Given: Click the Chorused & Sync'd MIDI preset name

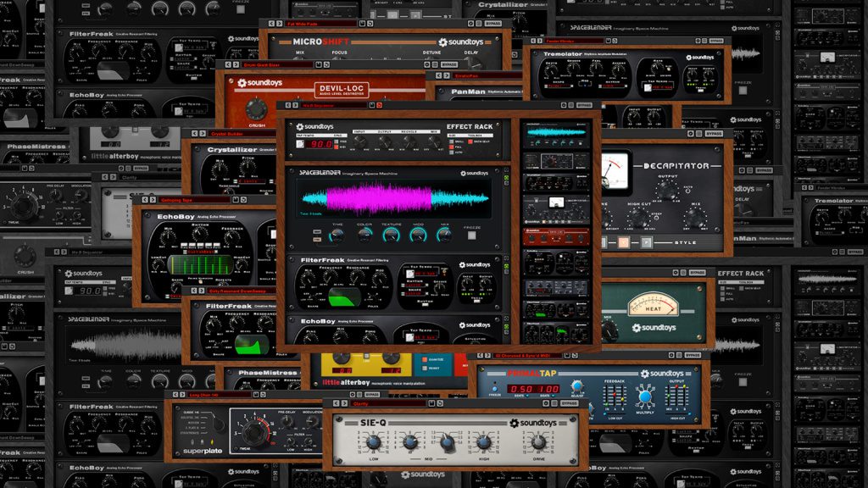Looking at the screenshot, I should tap(526, 355).
